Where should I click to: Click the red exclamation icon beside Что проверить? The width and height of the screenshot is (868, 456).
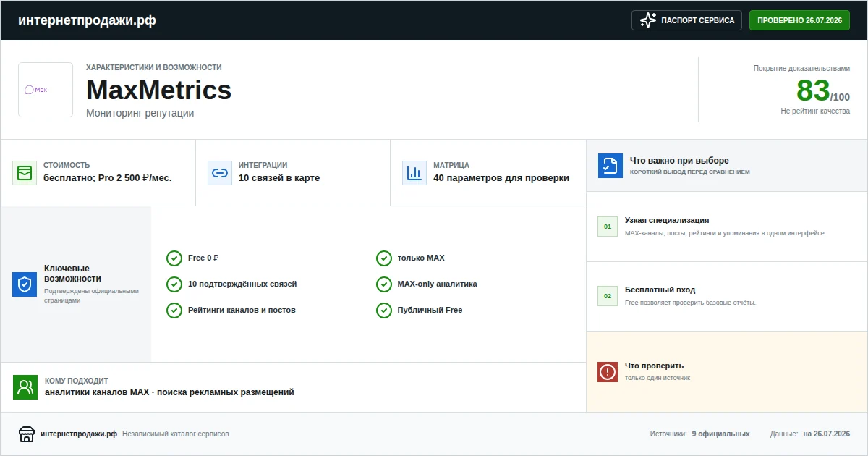608,372
